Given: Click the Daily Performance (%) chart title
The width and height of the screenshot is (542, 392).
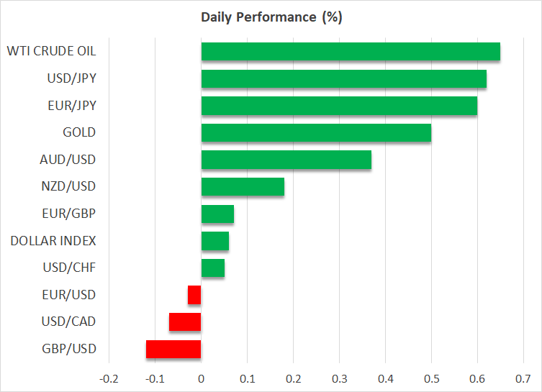Looking at the screenshot, I should click(x=271, y=18).
